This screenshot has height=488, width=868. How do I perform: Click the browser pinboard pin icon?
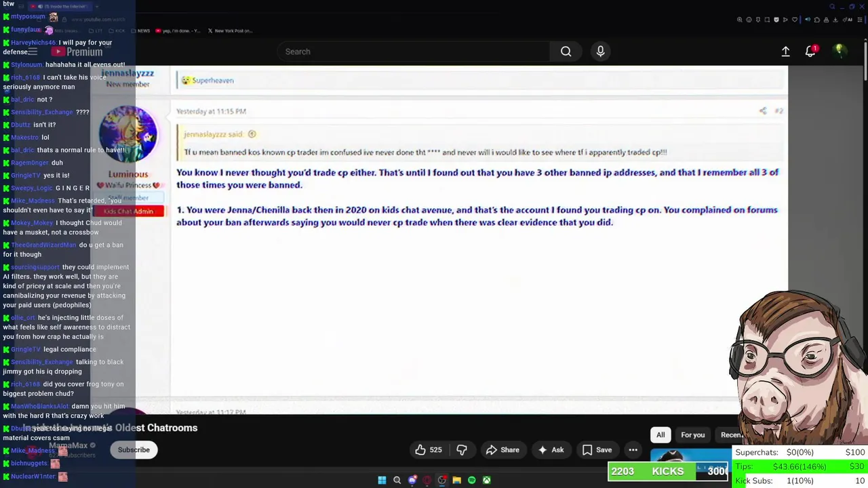coord(758,20)
